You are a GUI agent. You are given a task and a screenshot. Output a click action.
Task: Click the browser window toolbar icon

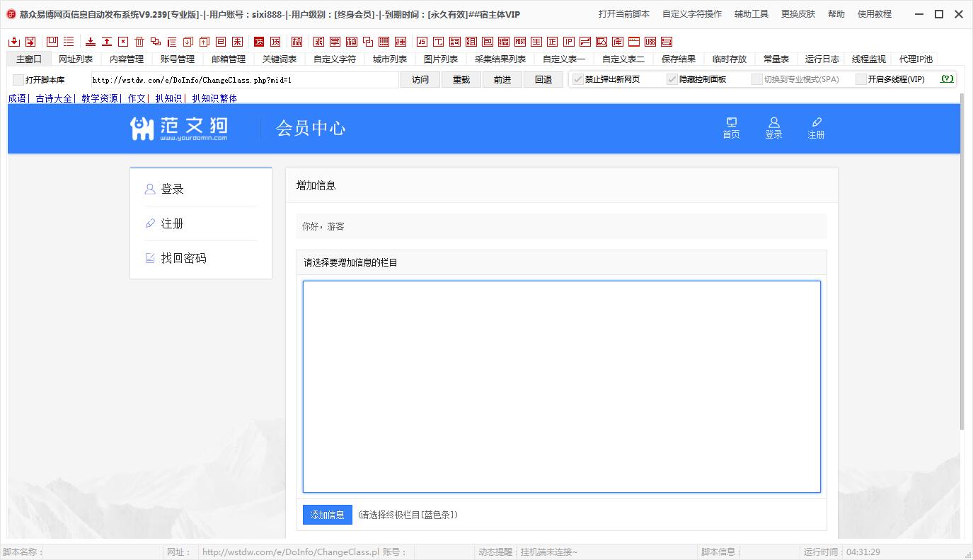point(633,42)
